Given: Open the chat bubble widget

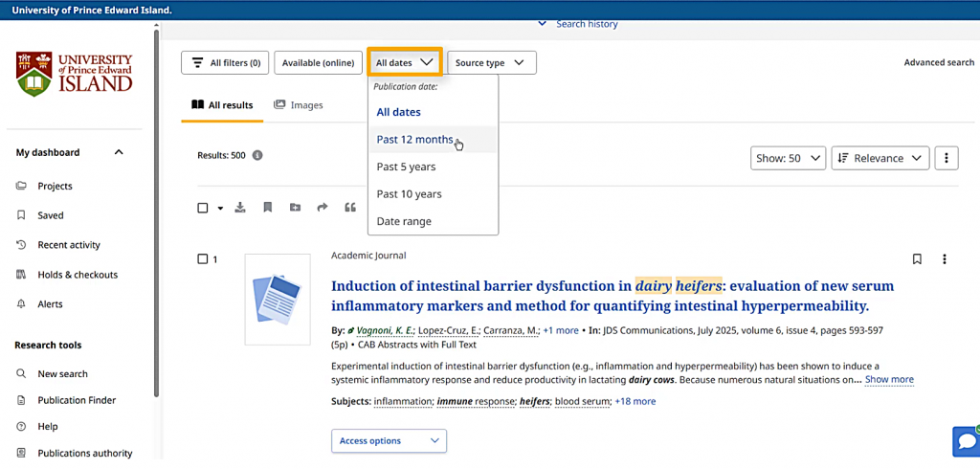Looking at the screenshot, I should coord(965,441).
